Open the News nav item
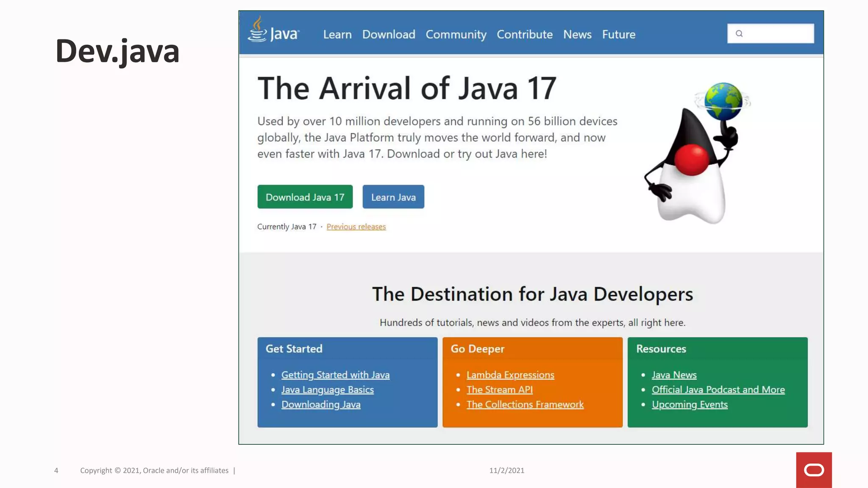868x488 pixels. pyautogui.click(x=577, y=34)
